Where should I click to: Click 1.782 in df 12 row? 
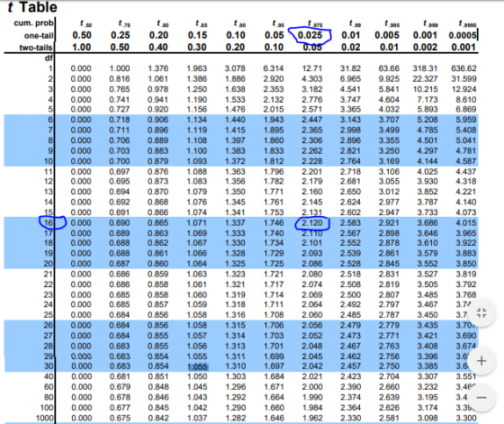click(274, 181)
